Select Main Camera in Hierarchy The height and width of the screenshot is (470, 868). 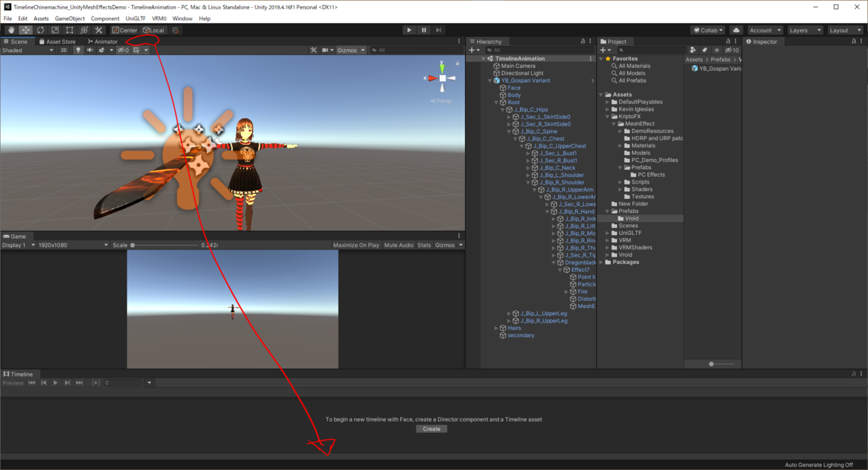(518, 66)
